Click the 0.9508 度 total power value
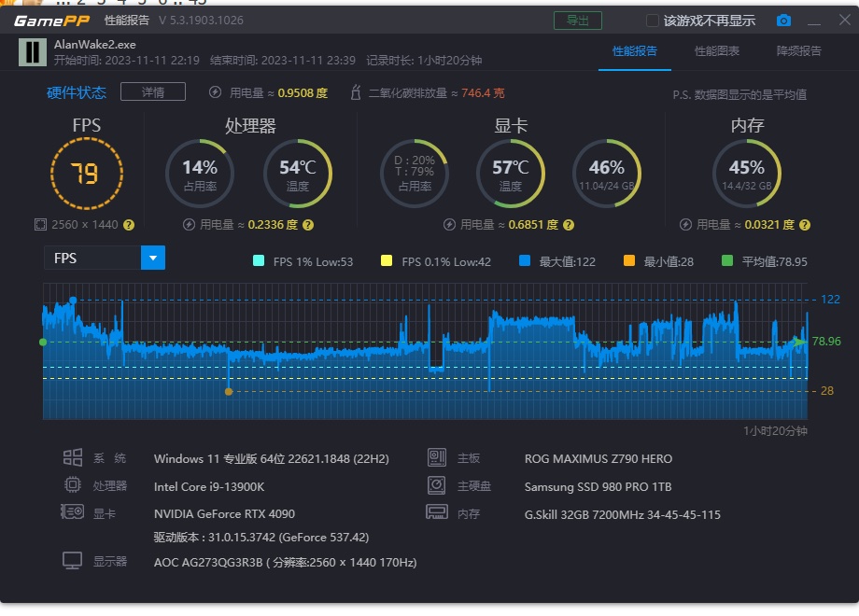Viewport: 859px width, 616px height. pos(303,93)
